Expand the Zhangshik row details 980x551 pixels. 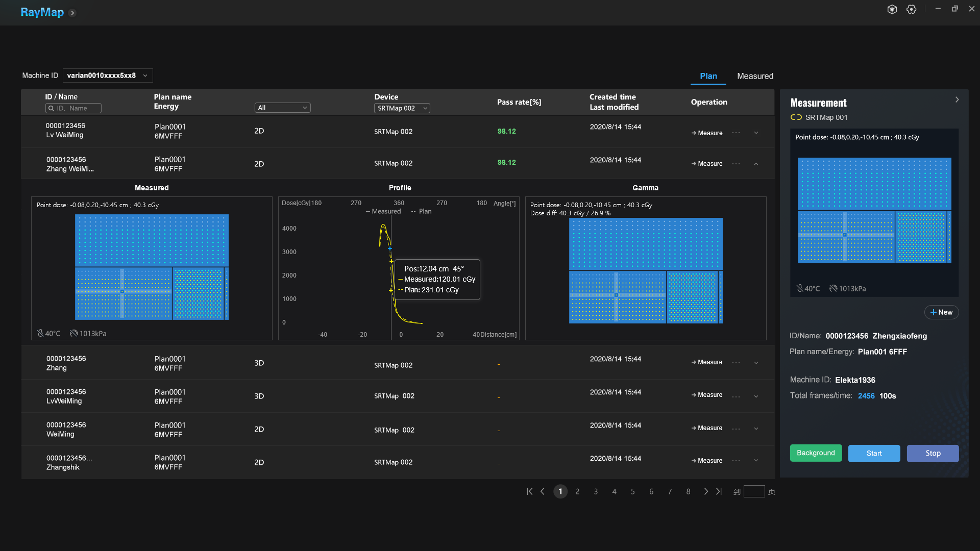tap(756, 461)
